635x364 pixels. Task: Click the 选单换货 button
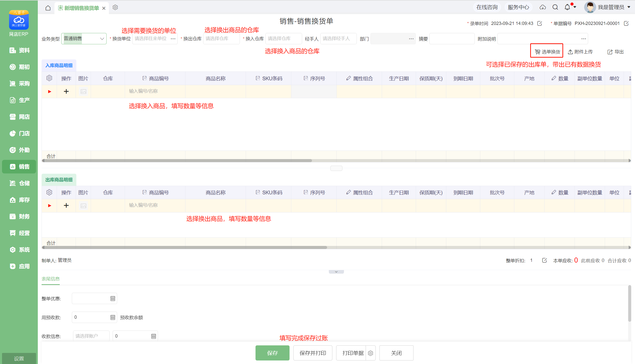(x=547, y=52)
